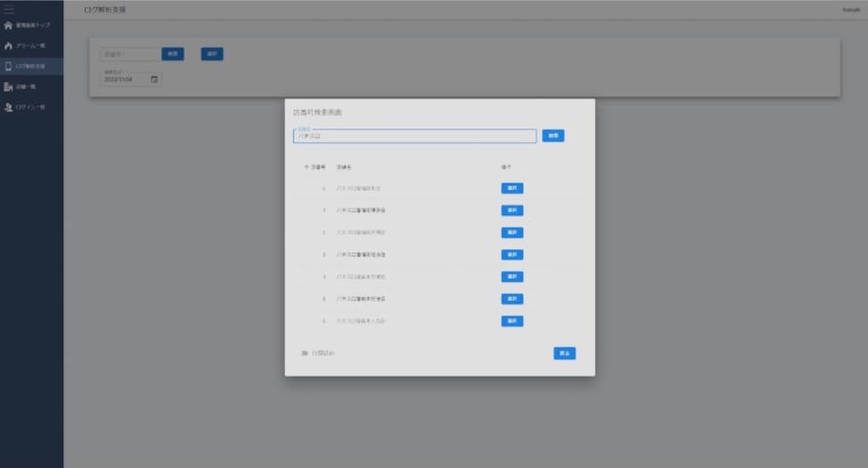The width and height of the screenshot is (868, 468).
Task: Open the calendar date picker icon
Action: pos(154,79)
